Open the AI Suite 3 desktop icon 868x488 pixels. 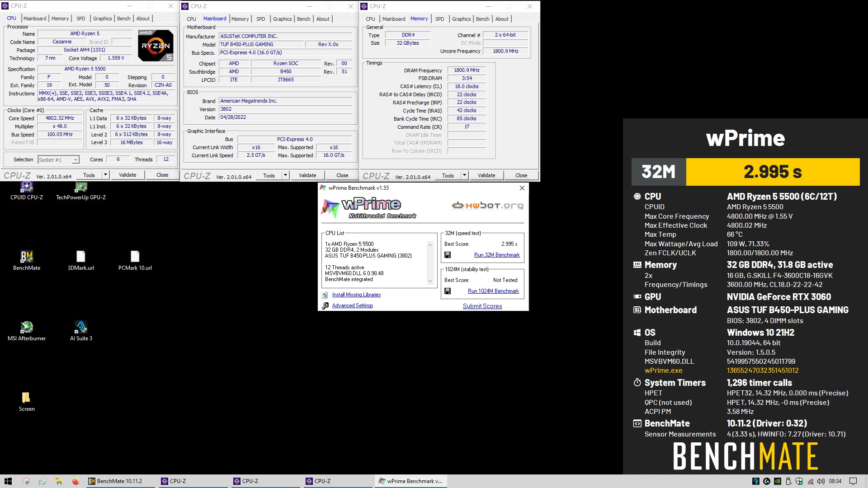(81, 331)
